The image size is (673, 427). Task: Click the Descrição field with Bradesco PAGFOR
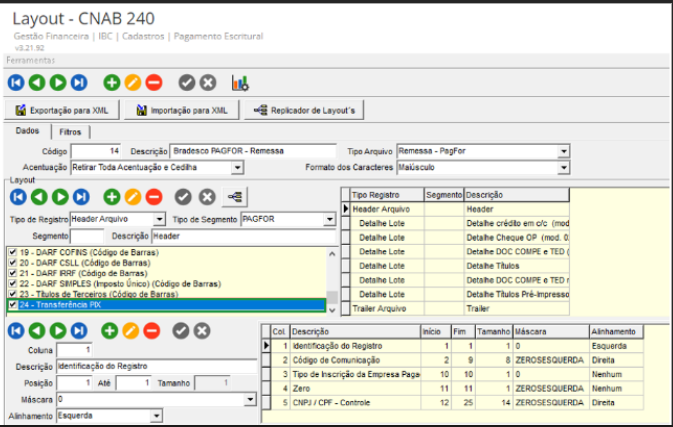(226, 150)
